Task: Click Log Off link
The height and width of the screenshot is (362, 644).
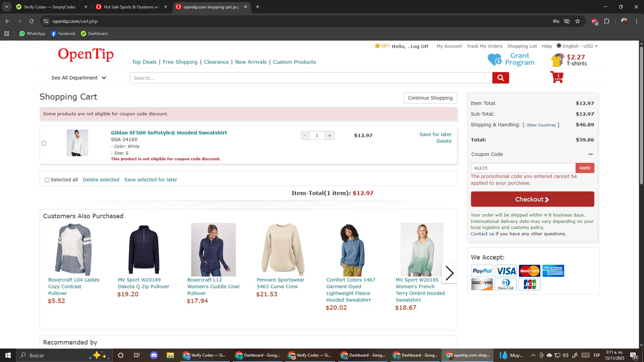Action: tap(419, 46)
